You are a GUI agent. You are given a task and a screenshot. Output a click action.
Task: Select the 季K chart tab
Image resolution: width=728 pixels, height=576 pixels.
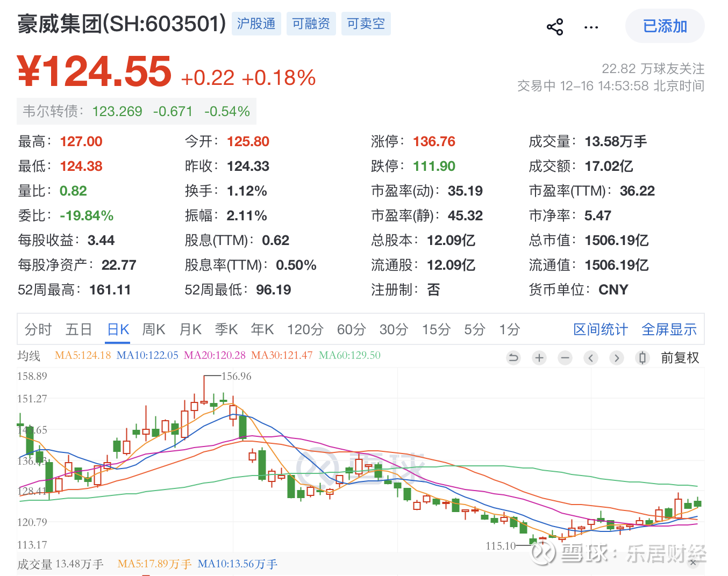click(x=226, y=329)
